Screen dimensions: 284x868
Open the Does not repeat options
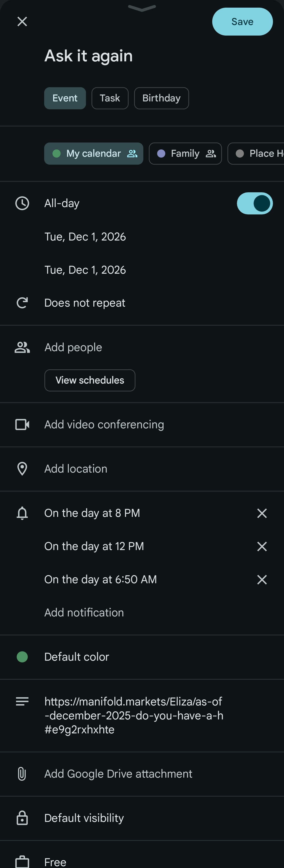[85, 303]
